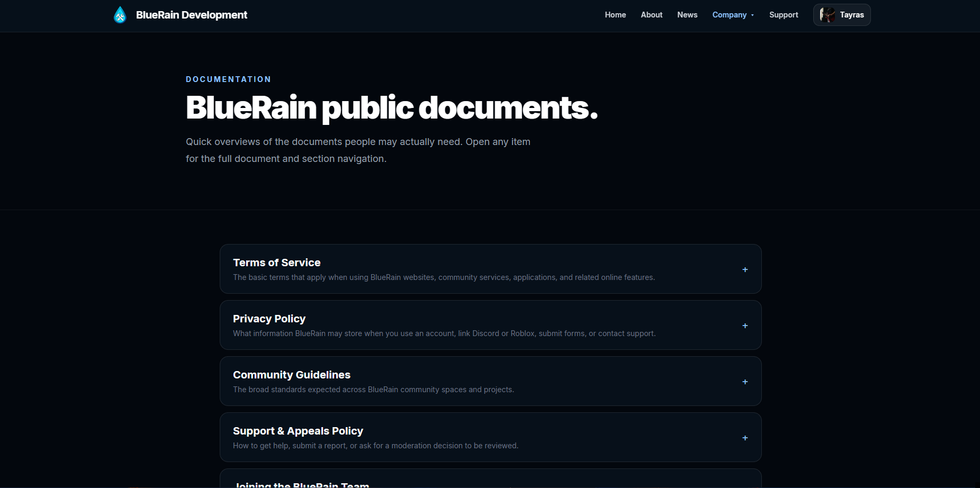The image size is (980, 488).
Task: Select the Privacy Policy heading
Action: [x=269, y=319]
